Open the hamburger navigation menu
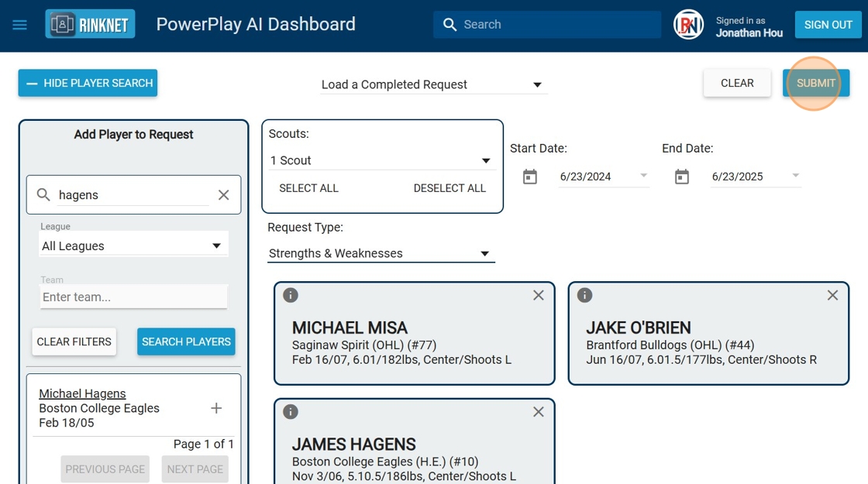The width and height of the screenshot is (868, 484). click(20, 25)
